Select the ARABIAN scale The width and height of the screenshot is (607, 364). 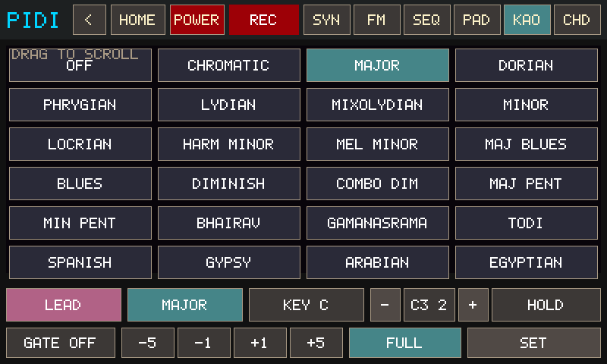(x=377, y=262)
